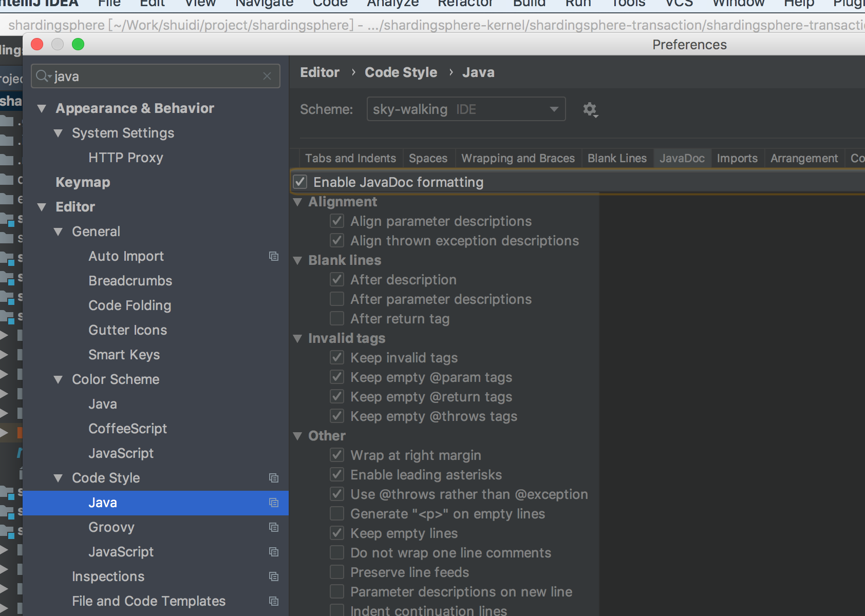The height and width of the screenshot is (616, 865).
Task: Enable After parameter descriptions blank line
Action: point(337,299)
